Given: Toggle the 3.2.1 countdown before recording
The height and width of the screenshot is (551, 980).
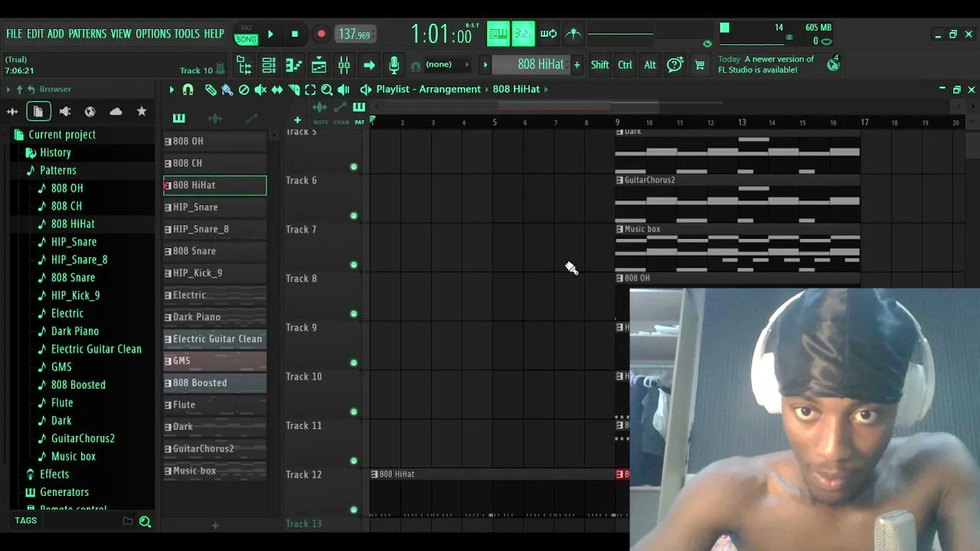Looking at the screenshot, I should click(x=524, y=34).
